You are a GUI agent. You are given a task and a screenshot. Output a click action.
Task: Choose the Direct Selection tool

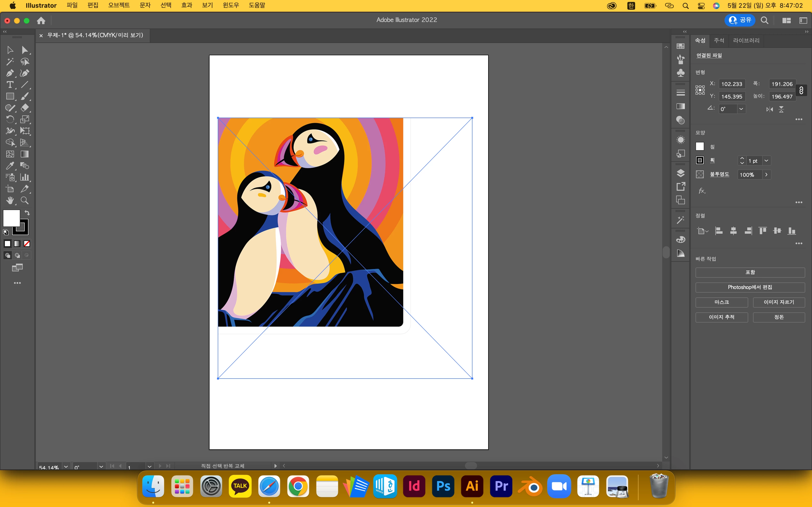click(x=25, y=50)
